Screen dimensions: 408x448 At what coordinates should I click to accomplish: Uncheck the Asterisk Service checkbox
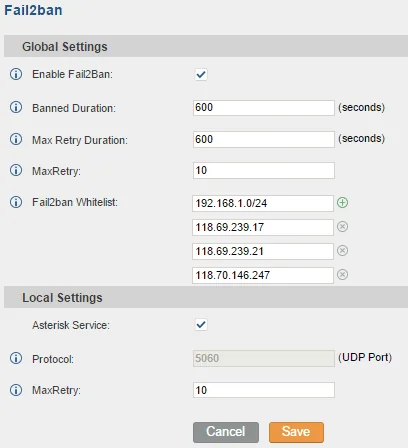(x=201, y=325)
